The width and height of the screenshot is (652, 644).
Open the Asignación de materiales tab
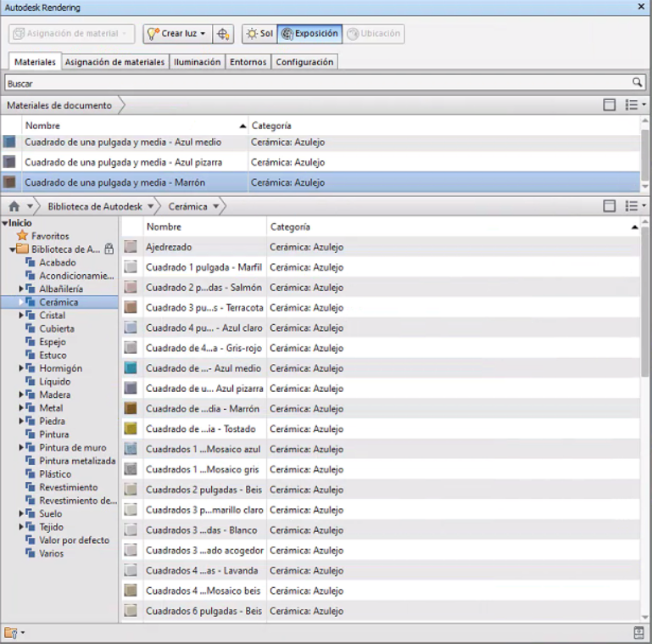[114, 62]
